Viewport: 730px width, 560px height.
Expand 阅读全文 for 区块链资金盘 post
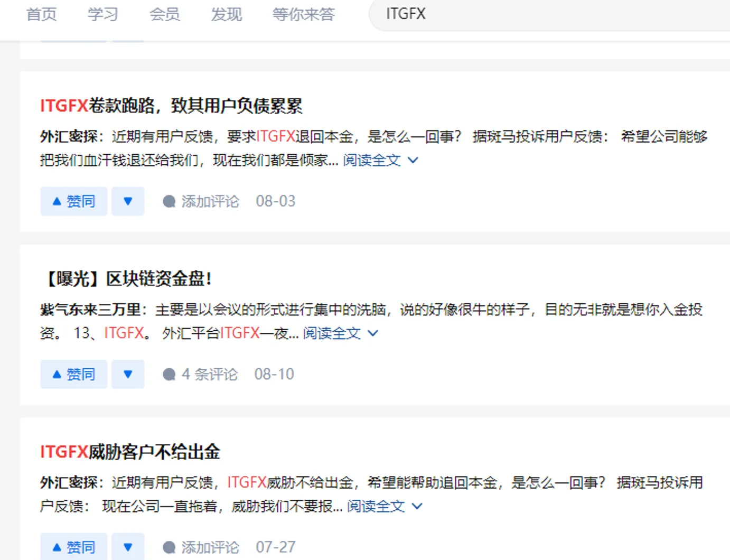[340, 333]
